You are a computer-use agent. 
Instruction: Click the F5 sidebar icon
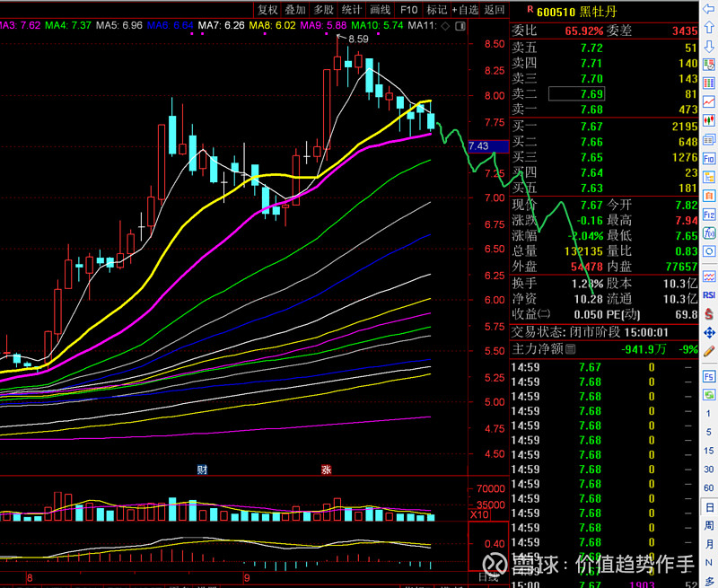(709, 376)
